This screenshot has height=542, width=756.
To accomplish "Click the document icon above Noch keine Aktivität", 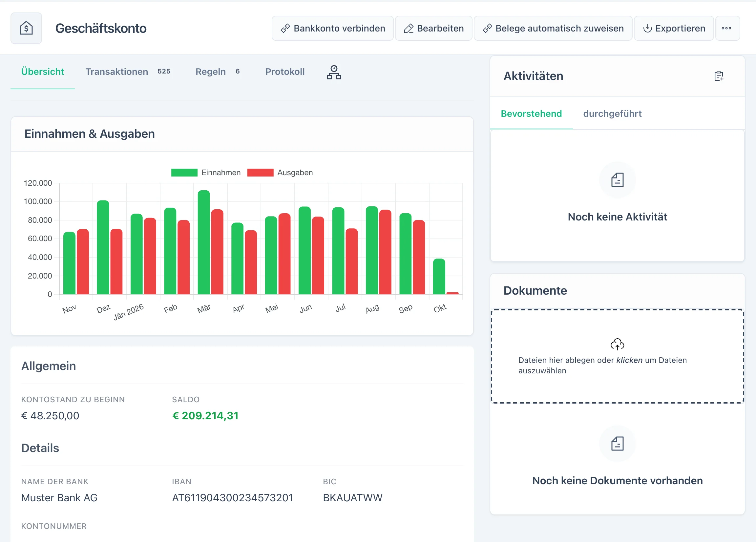I will point(617,180).
